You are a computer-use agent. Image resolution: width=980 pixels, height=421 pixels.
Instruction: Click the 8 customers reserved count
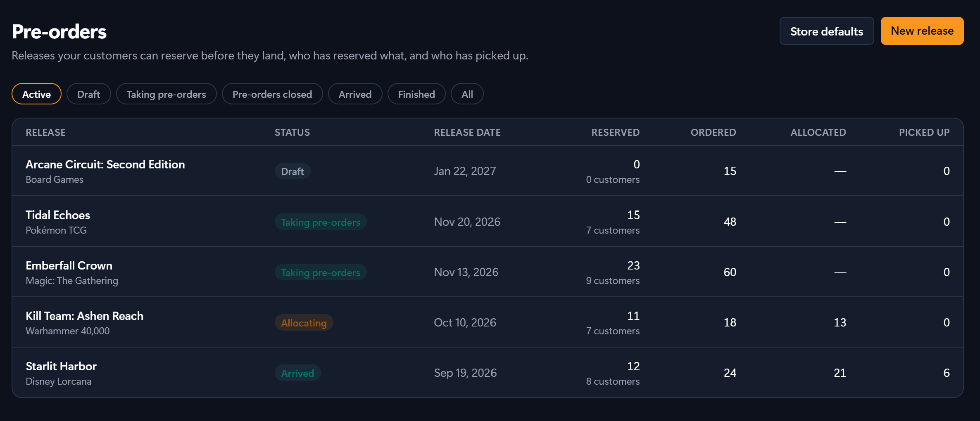[613, 381]
